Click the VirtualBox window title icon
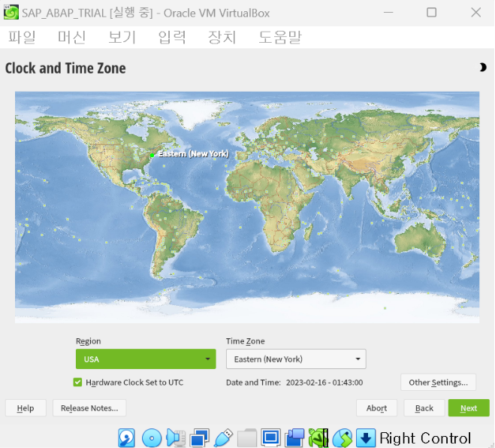Viewport: 495px width, 448px height. [x=11, y=12]
